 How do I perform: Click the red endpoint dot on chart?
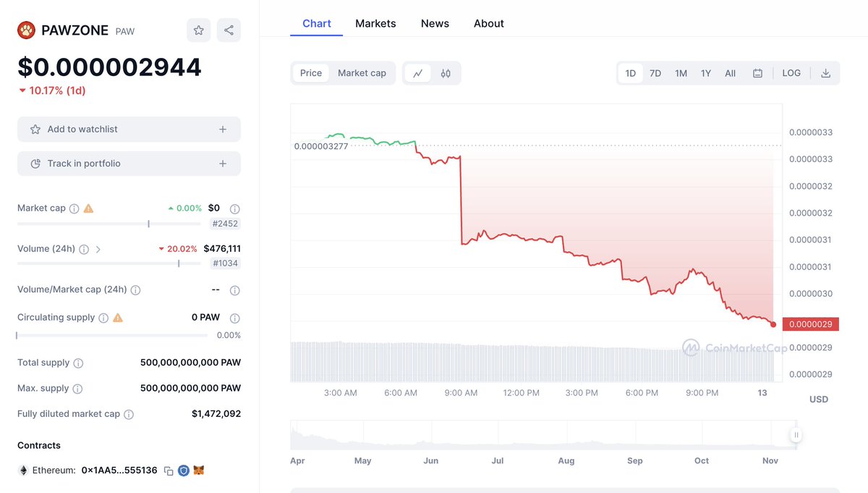tap(773, 324)
